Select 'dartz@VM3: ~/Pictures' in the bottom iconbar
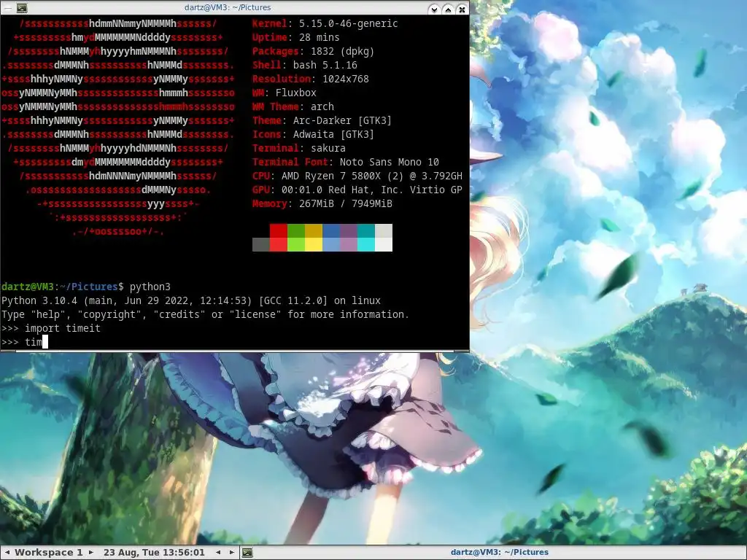This screenshot has height=560, width=747. [499, 553]
